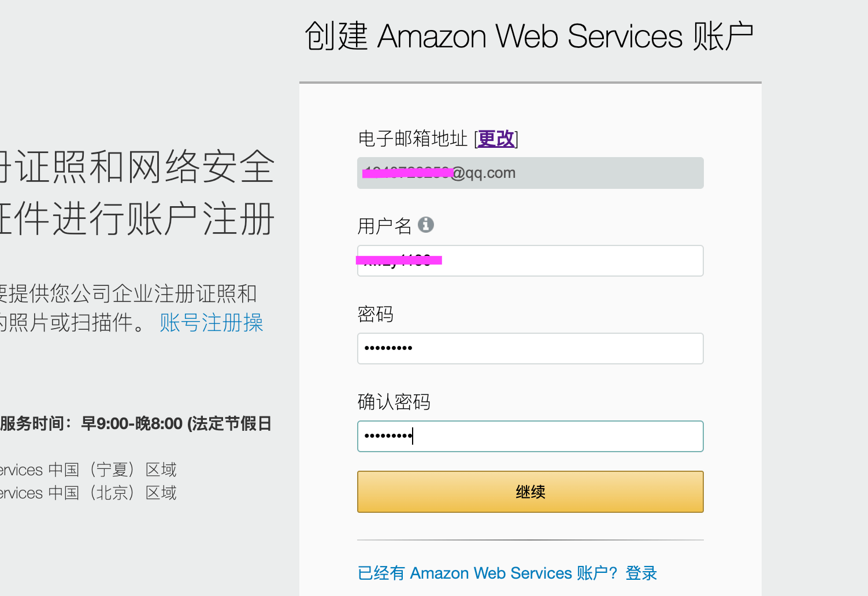Click the 确认密码 label text

[x=394, y=401]
